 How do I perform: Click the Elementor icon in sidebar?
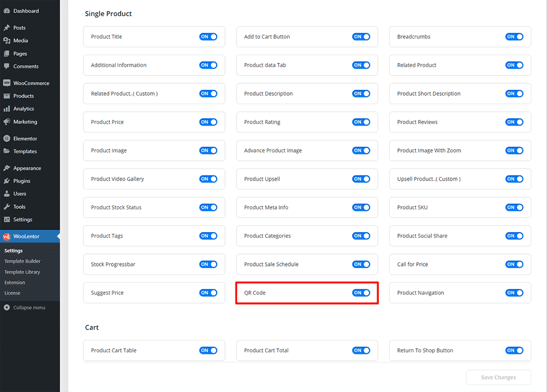point(7,138)
